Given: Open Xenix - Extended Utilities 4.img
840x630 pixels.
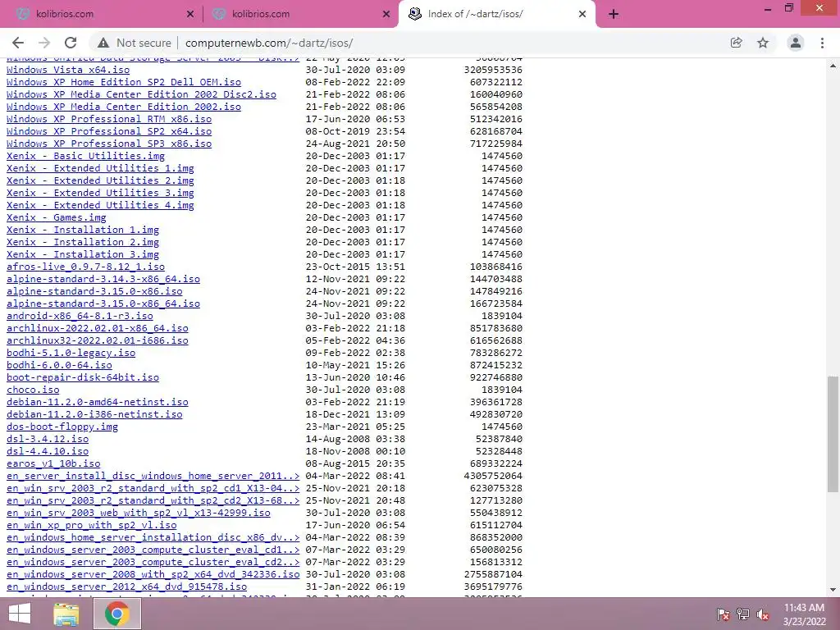Looking at the screenshot, I should coord(100,205).
